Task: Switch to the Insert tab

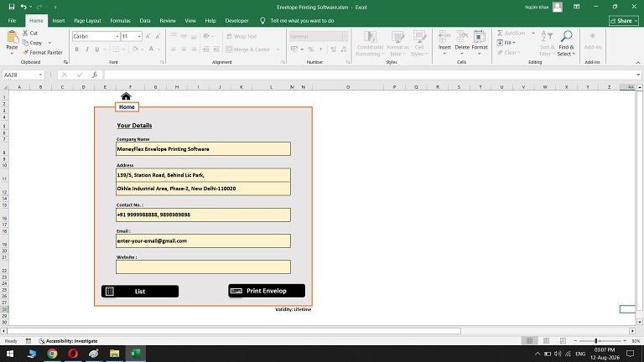Action: tap(59, 20)
